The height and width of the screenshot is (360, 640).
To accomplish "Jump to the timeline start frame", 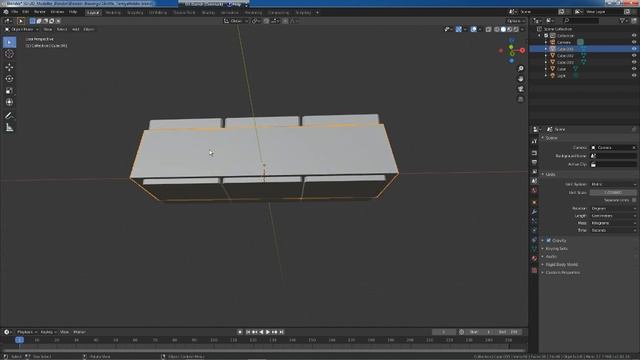I will (248, 332).
